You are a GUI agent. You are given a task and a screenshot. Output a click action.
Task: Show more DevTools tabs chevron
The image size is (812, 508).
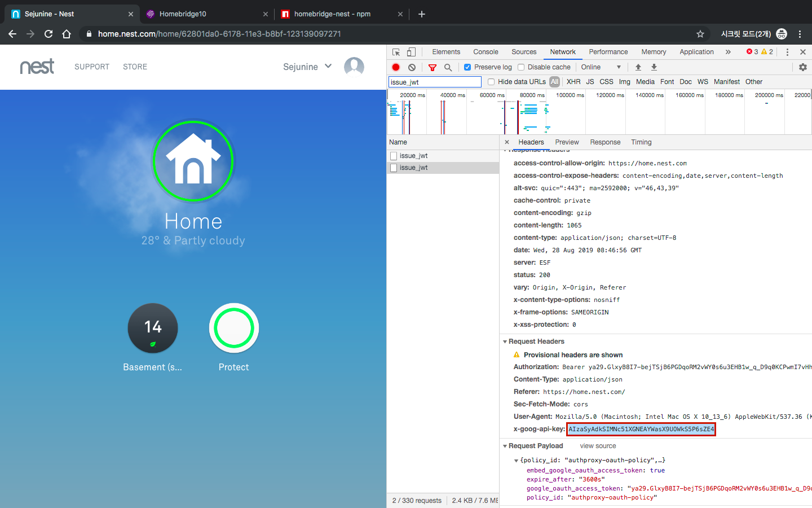pyautogui.click(x=728, y=52)
